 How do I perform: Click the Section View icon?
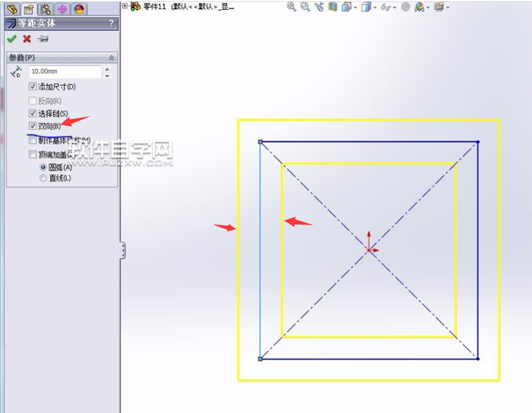click(333, 6)
